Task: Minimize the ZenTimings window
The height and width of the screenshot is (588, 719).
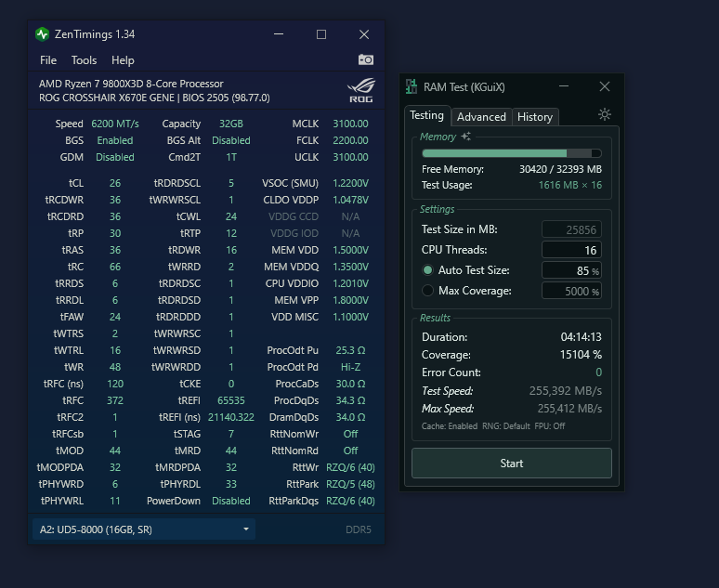Action: [x=279, y=34]
